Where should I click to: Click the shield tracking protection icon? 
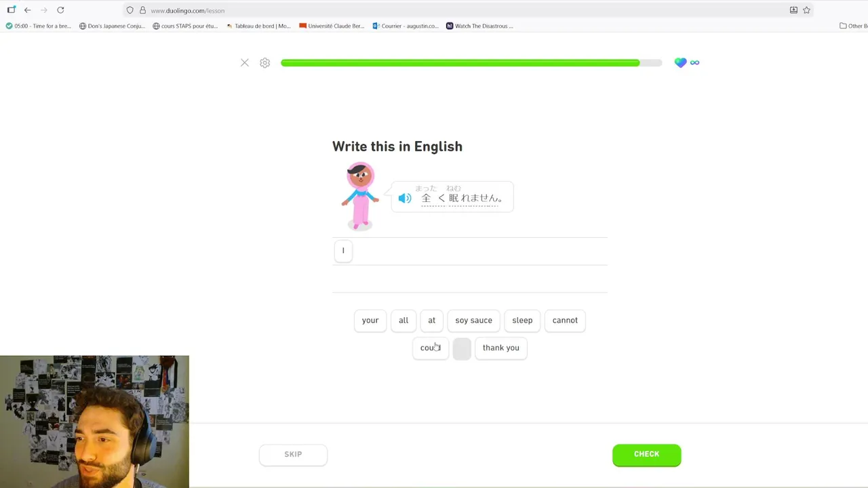coord(130,10)
